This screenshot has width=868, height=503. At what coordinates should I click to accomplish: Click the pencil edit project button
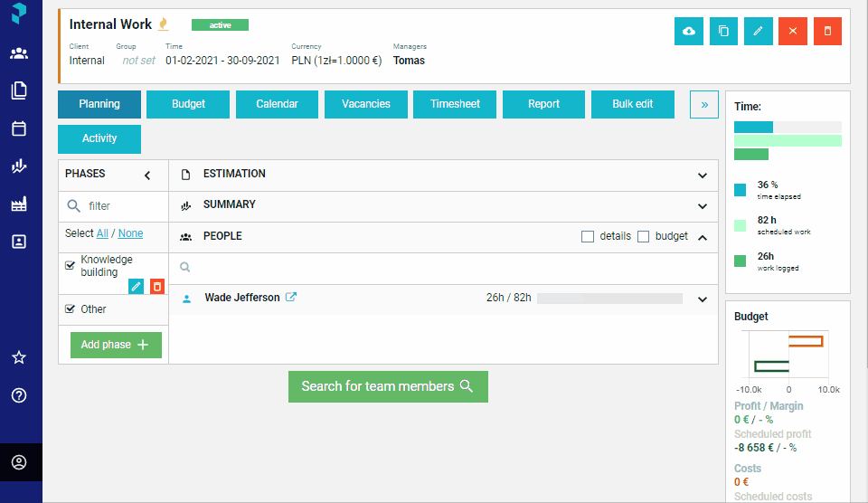pyautogui.click(x=759, y=31)
